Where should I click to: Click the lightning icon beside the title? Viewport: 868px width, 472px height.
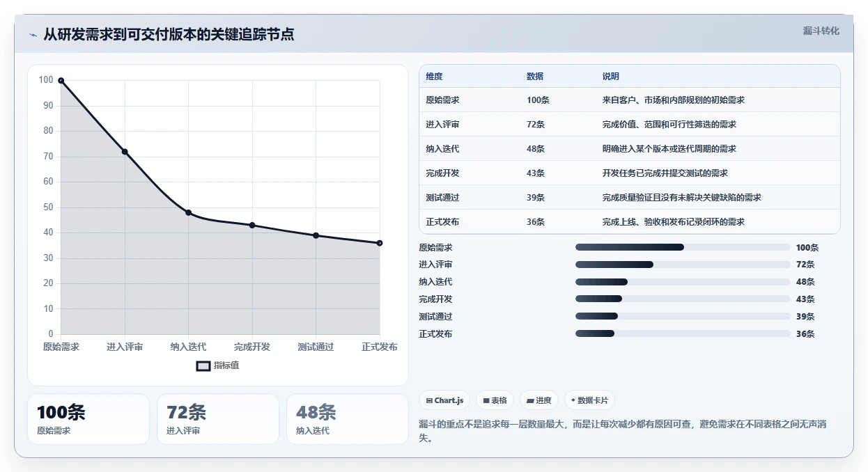(x=33, y=35)
